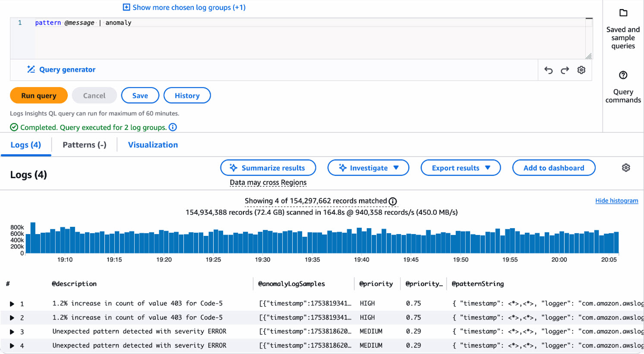Click HIGH priority cell in row 1
The image size is (644, 354).
(367, 304)
